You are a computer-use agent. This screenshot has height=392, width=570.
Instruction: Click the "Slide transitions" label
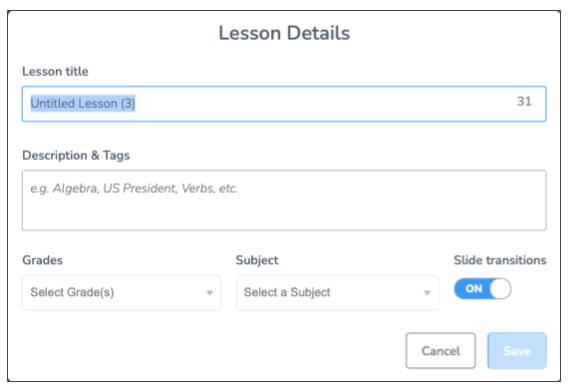500,260
